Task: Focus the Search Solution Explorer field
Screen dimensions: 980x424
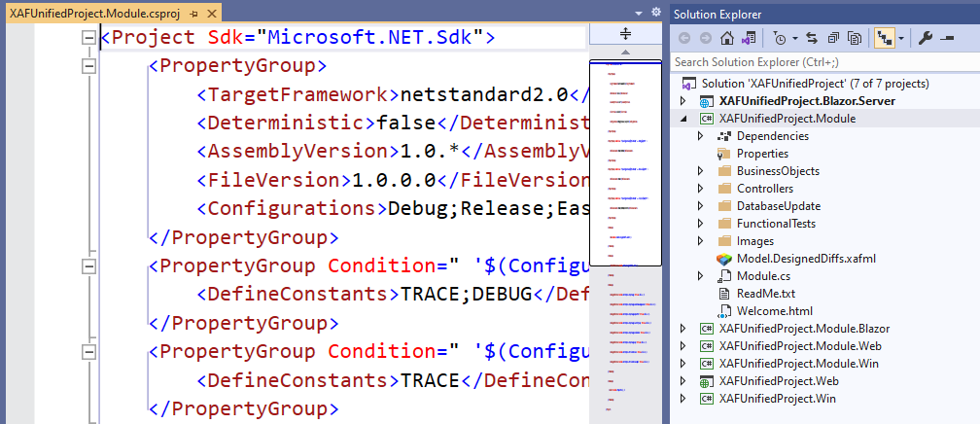Action: 824,62
